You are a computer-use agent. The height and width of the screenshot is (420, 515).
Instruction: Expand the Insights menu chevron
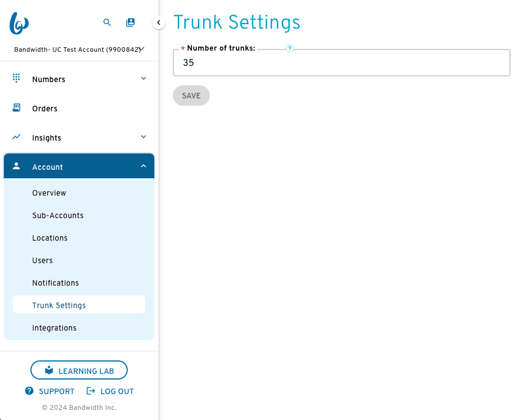144,137
